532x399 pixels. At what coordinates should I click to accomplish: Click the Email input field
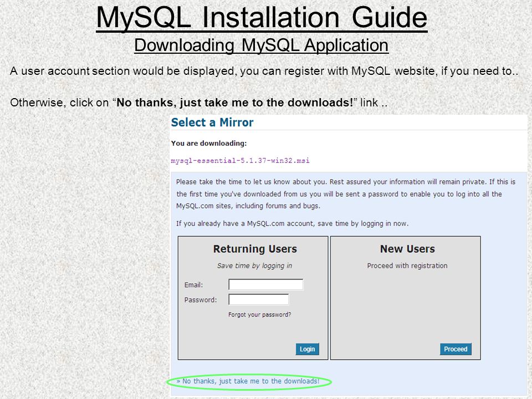(x=265, y=284)
